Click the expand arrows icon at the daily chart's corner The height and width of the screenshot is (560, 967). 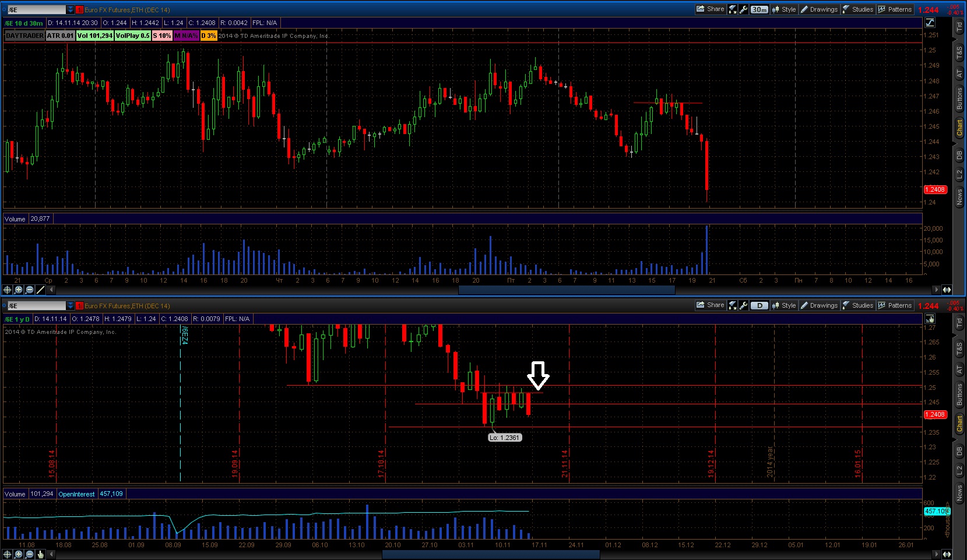coord(947,554)
